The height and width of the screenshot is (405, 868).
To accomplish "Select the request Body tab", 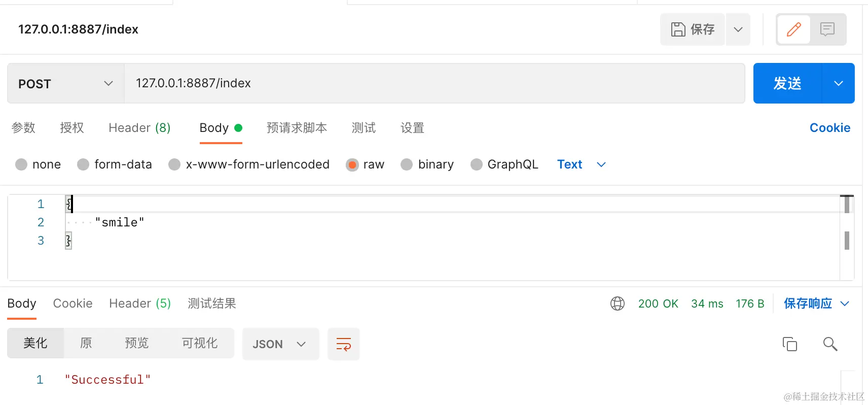I will click(221, 128).
